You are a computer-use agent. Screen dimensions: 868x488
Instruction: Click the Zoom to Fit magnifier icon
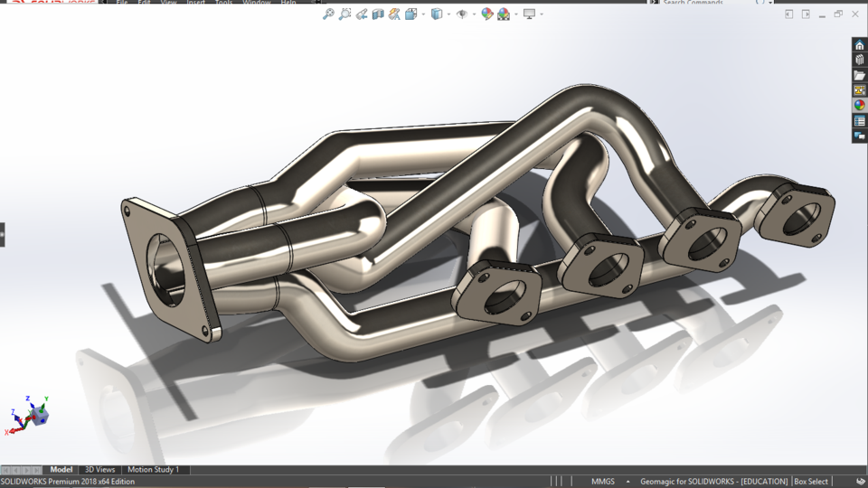pos(328,14)
